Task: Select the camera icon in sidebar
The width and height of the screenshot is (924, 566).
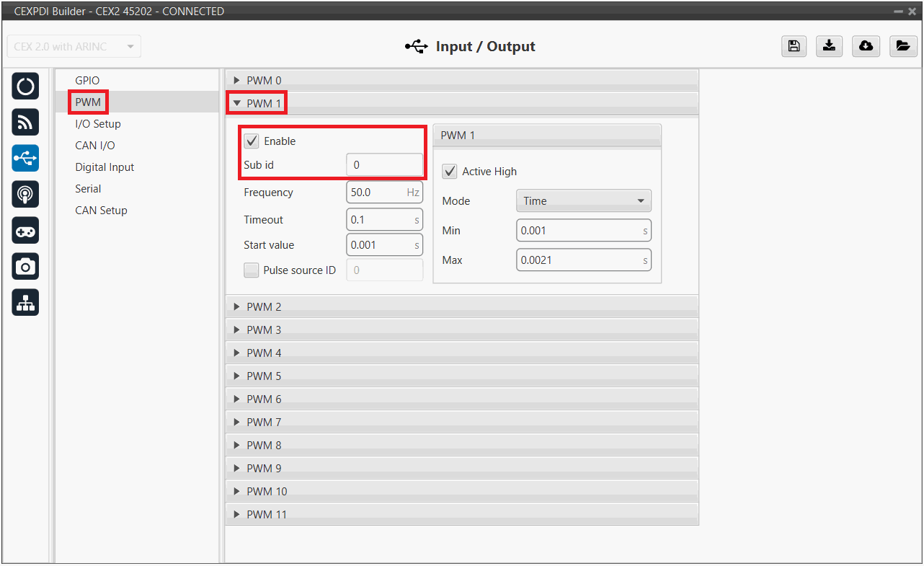Action: click(25, 267)
